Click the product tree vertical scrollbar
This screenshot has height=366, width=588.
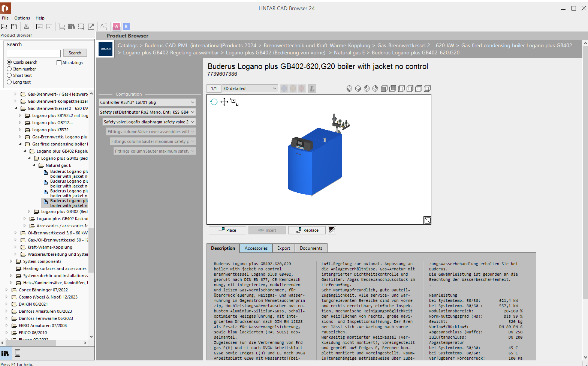pyautogui.click(x=91, y=250)
